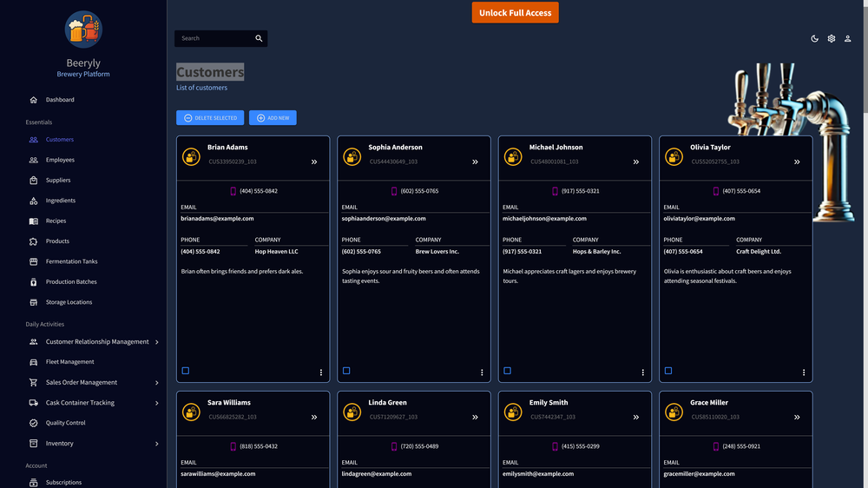Click sarawilliams@example.com email text
Image resolution: width=868 pixels, height=488 pixels.
[218, 474]
